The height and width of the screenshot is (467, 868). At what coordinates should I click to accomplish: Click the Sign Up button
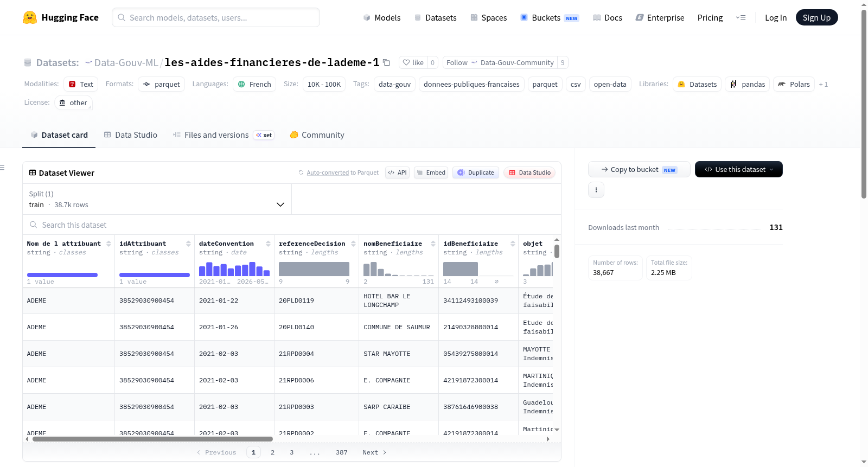pyautogui.click(x=816, y=17)
